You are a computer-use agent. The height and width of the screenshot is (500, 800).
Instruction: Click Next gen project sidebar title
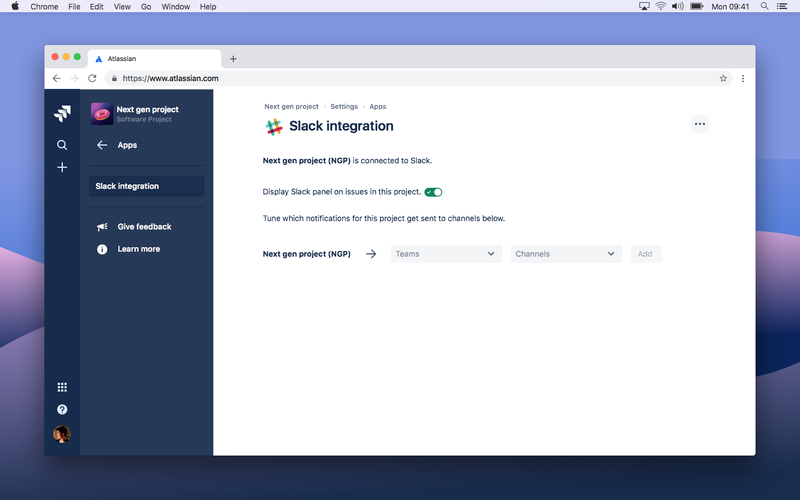tap(147, 109)
